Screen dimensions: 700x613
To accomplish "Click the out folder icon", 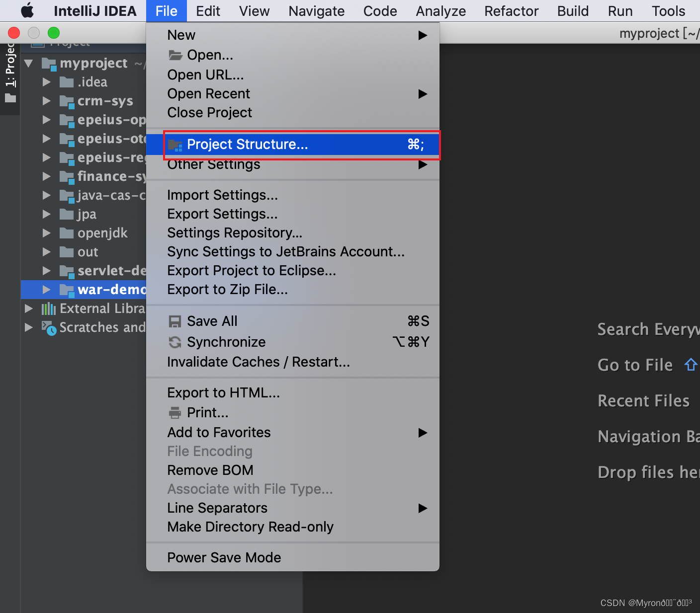I will (67, 252).
